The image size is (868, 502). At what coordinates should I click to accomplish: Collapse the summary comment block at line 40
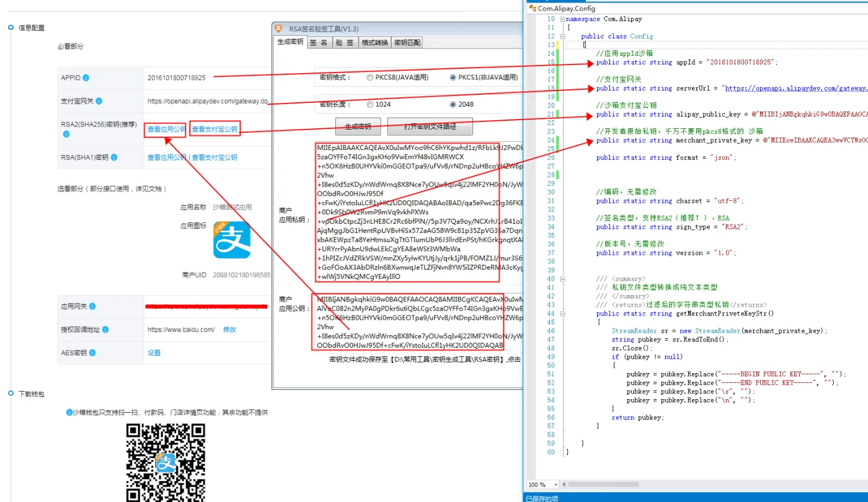[562, 279]
